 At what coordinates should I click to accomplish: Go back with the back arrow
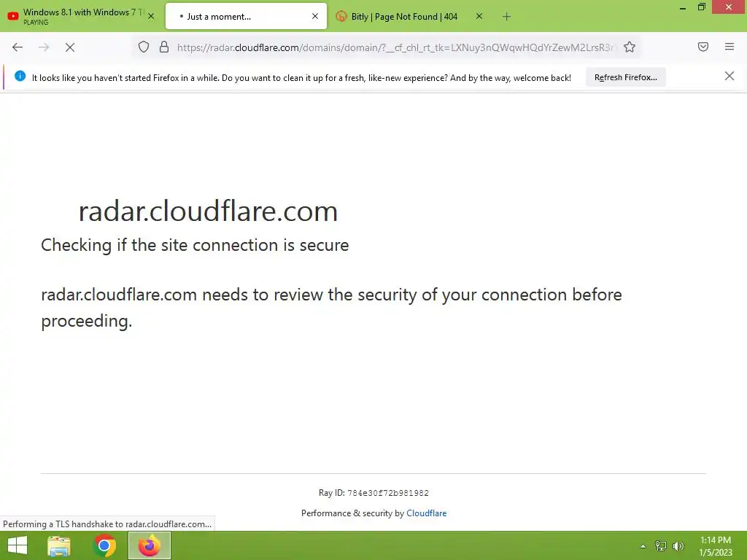point(18,47)
